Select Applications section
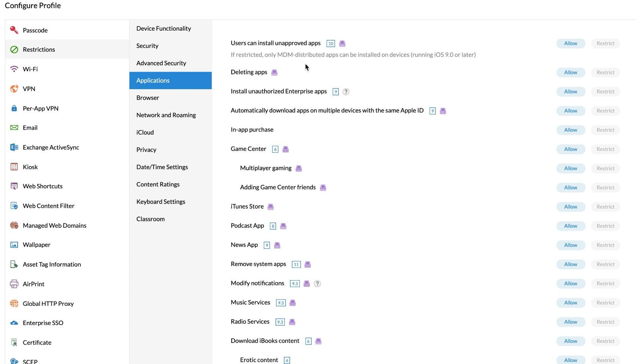This screenshot has height=364, width=636. point(171,80)
